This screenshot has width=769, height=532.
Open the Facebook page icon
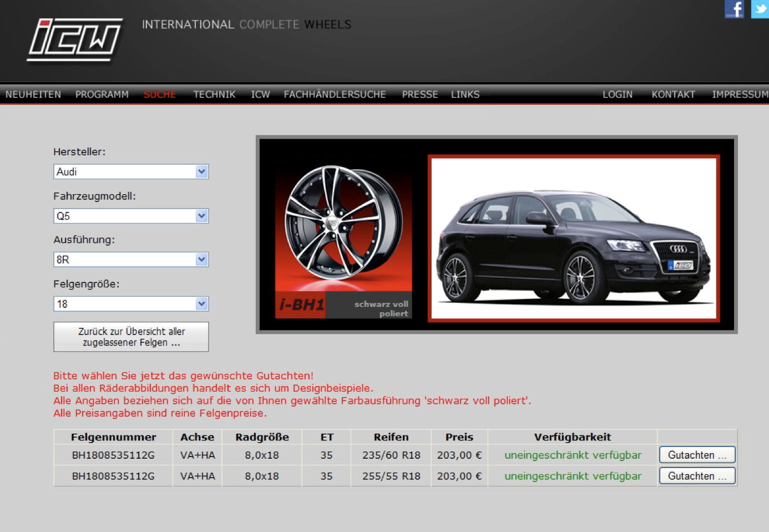pos(734,9)
